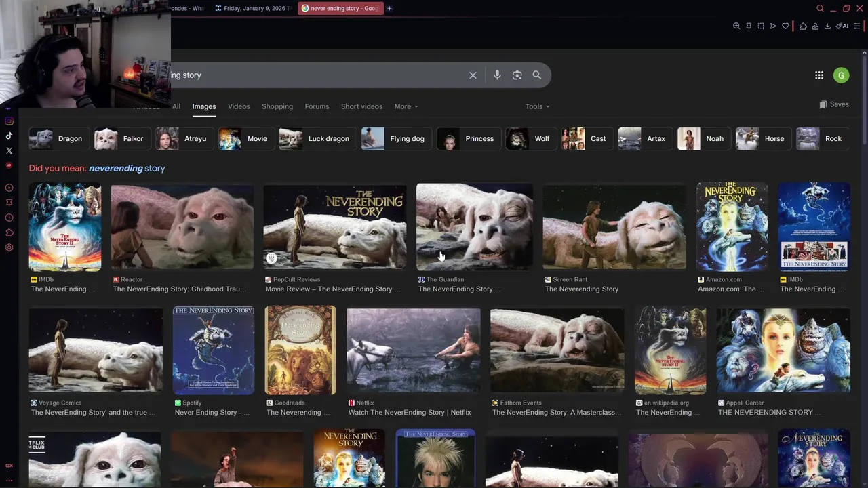Open TikTok from the sidebar

click(x=9, y=136)
